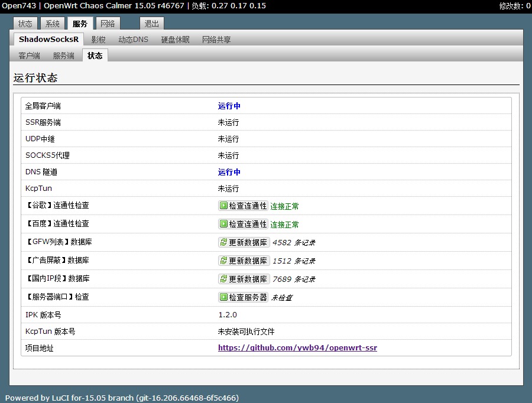Click the 1512 条记录 count

[x=294, y=261]
